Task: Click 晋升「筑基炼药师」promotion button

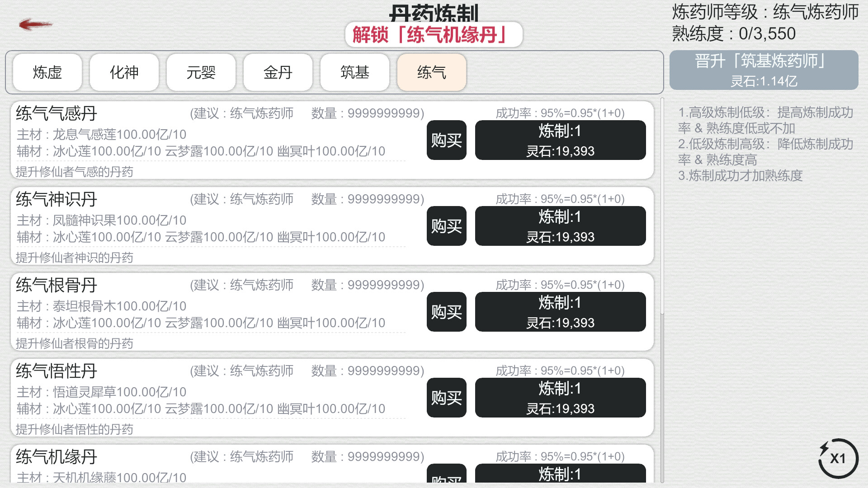Action: (x=764, y=71)
